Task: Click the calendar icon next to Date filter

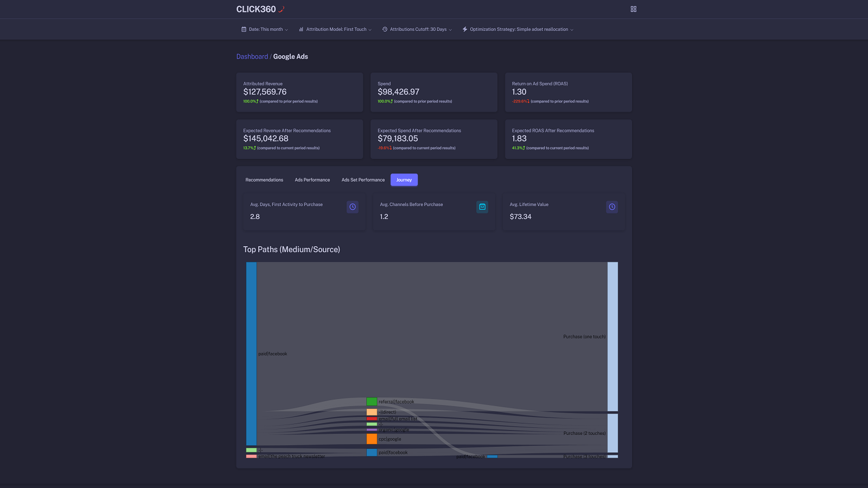Action: pyautogui.click(x=242, y=29)
